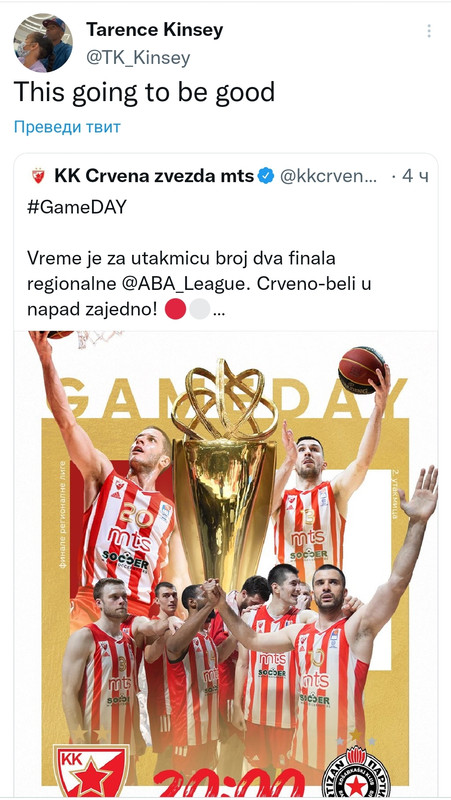Image resolution: width=451 pixels, height=800 pixels.
Task: Open the #GameDAY hashtag
Action: click(x=77, y=208)
